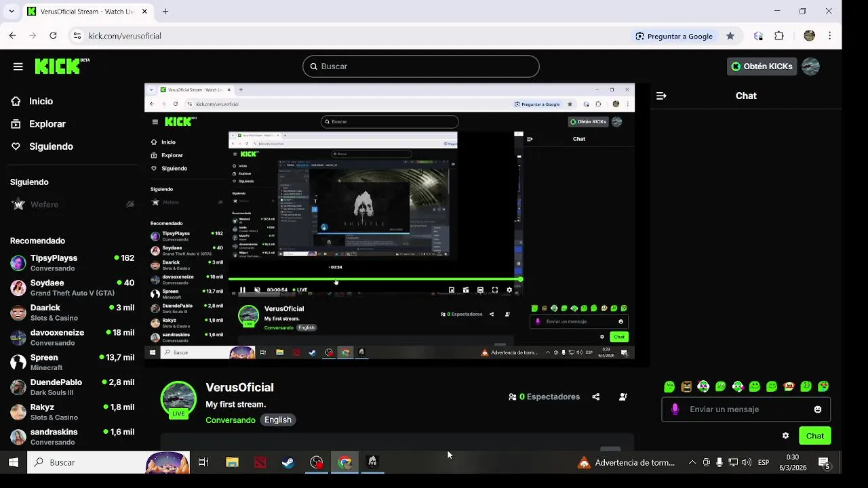Open recommended channel Spreen

point(72,362)
